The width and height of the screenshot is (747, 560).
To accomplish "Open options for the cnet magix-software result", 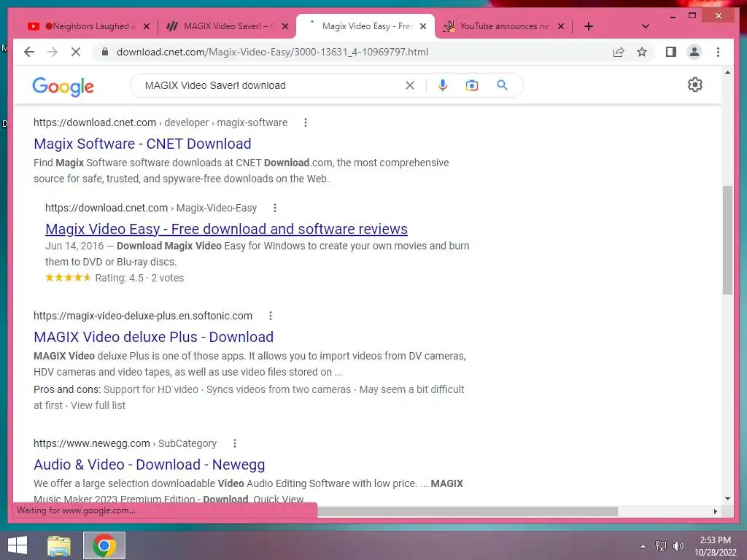I will pyautogui.click(x=306, y=122).
